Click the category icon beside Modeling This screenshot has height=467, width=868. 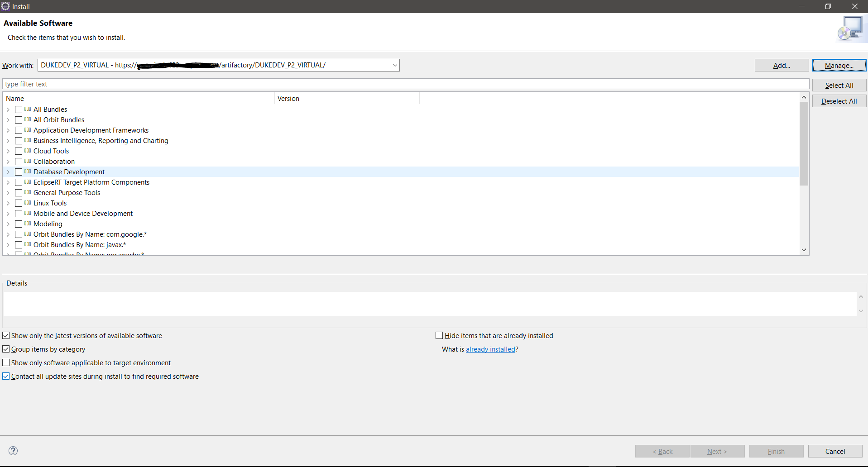pos(28,224)
